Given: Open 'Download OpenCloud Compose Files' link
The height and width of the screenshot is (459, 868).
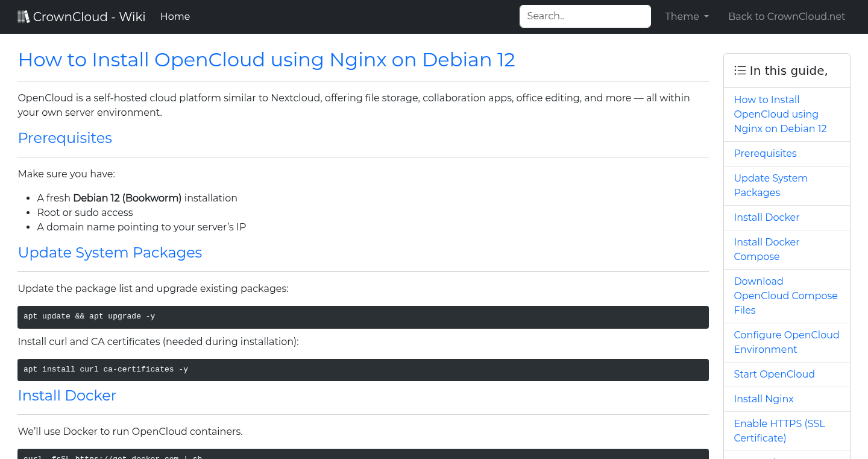Looking at the screenshot, I should click(x=785, y=296).
